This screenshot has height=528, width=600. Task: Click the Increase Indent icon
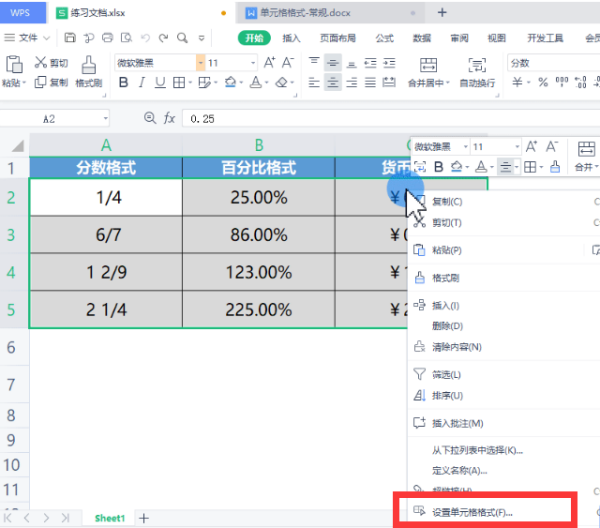[x=389, y=63]
